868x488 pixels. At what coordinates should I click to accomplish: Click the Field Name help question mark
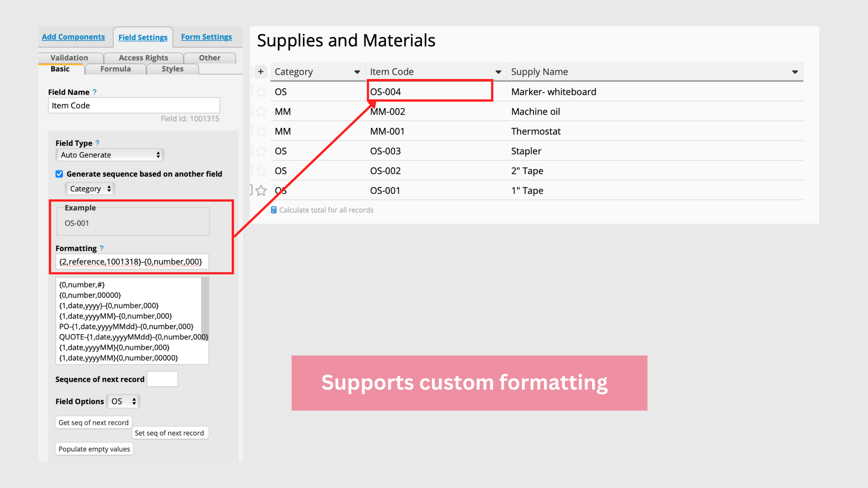95,92
